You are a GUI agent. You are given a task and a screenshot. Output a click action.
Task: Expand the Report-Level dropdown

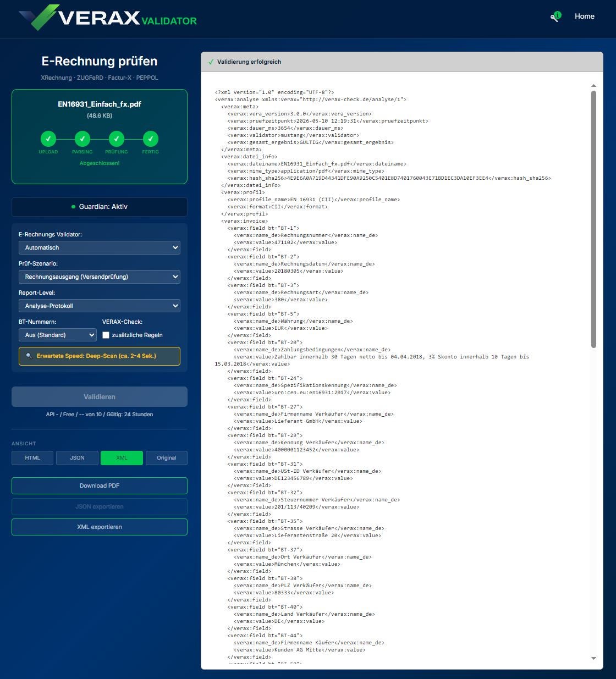[100, 306]
